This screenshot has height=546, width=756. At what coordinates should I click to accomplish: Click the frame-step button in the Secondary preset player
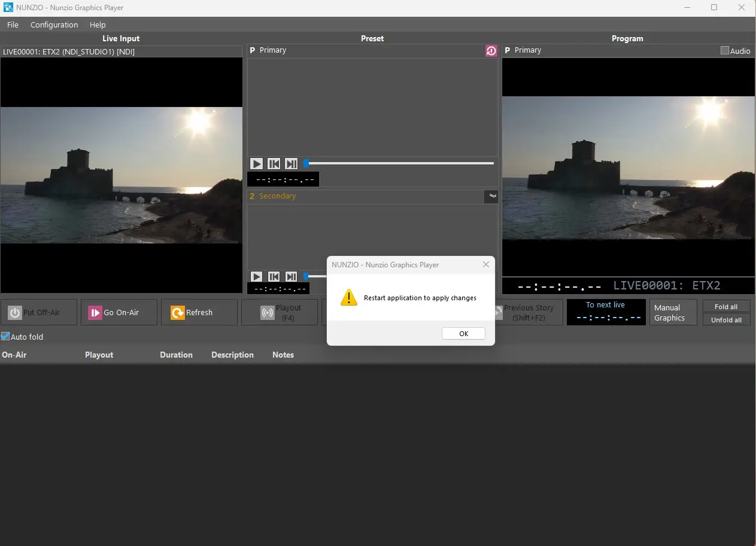291,276
